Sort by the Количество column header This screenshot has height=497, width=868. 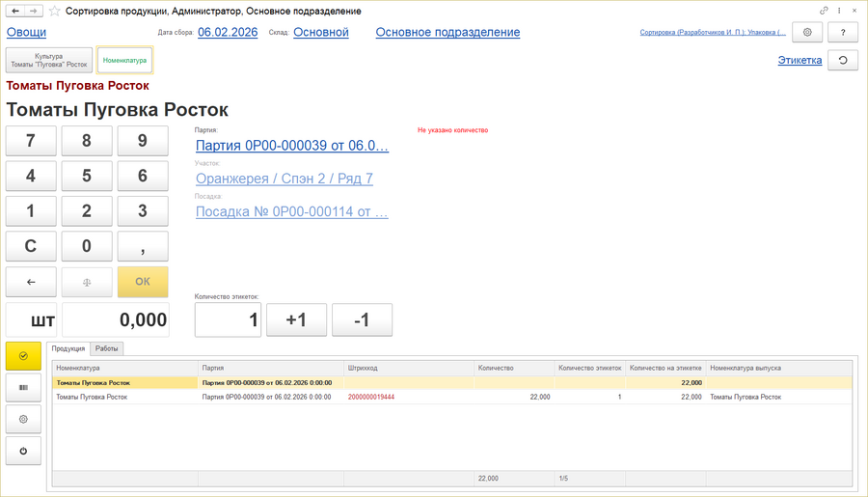pos(514,368)
